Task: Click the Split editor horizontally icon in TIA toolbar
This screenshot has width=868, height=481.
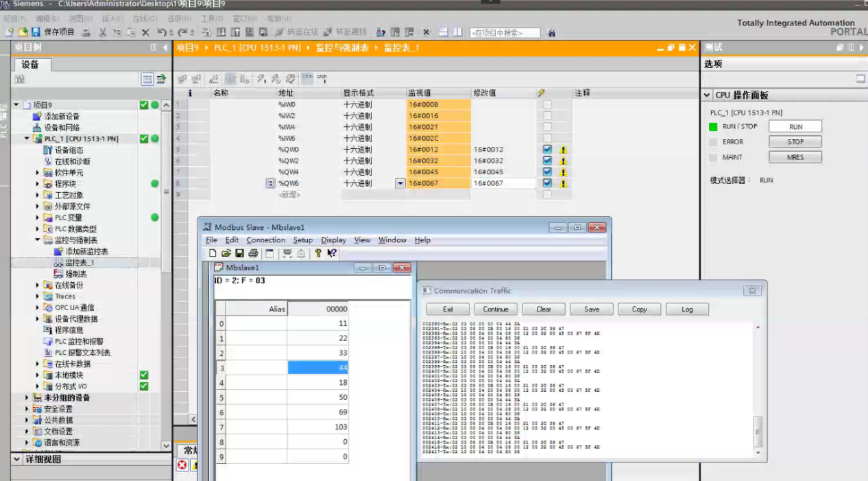Action: coord(444,32)
